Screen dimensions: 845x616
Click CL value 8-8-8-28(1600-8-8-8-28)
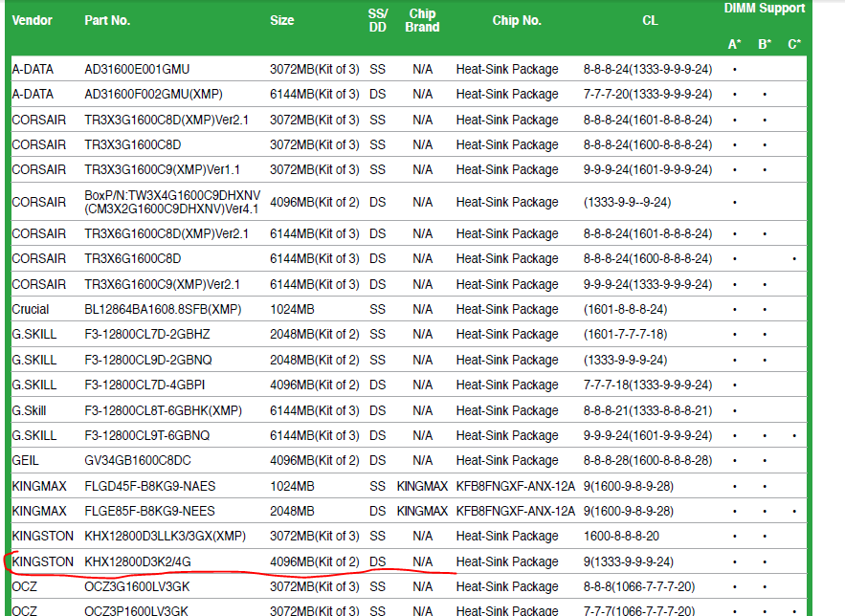[648, 461]
